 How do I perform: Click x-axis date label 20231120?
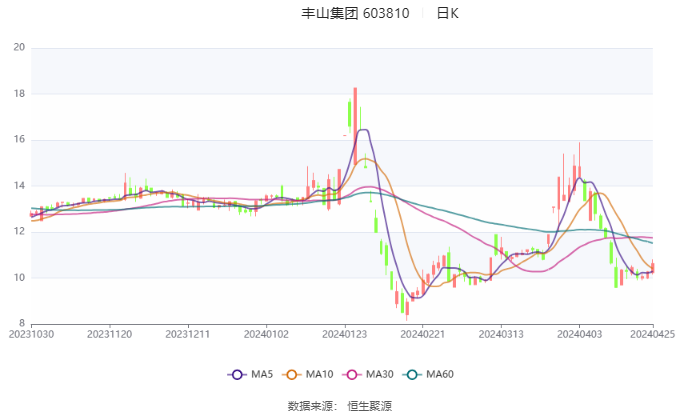[110, 334]
